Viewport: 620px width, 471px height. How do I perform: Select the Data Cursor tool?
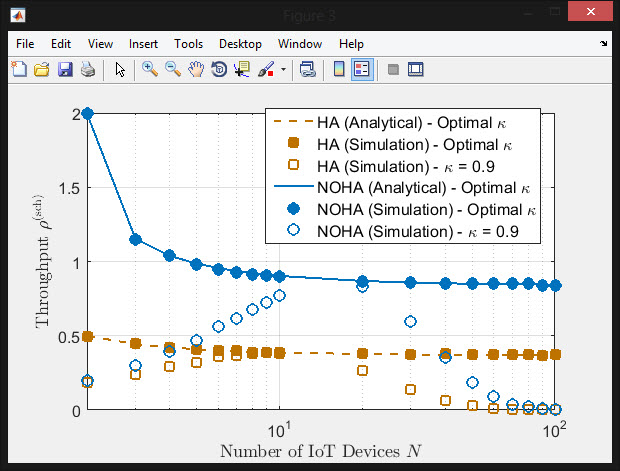242,69
